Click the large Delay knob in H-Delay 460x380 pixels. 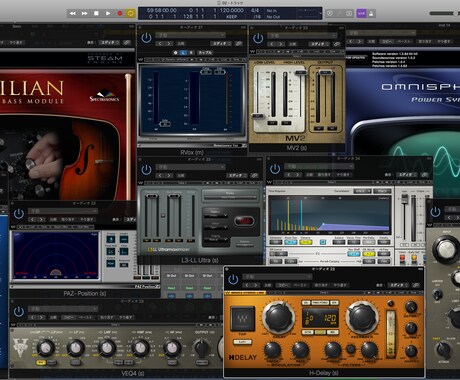tap(279, 317)
